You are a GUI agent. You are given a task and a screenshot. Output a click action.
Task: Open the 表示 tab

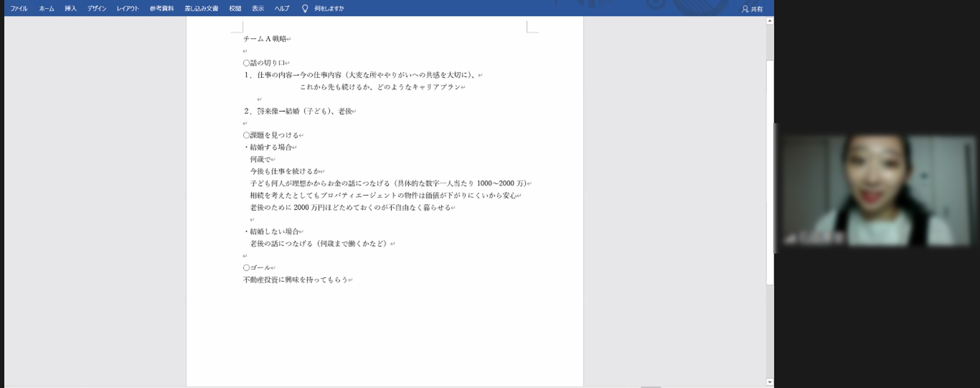258,8
